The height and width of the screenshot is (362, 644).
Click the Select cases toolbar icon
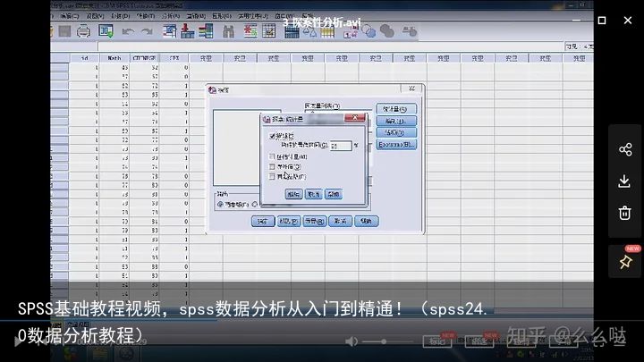pos(327,32)
